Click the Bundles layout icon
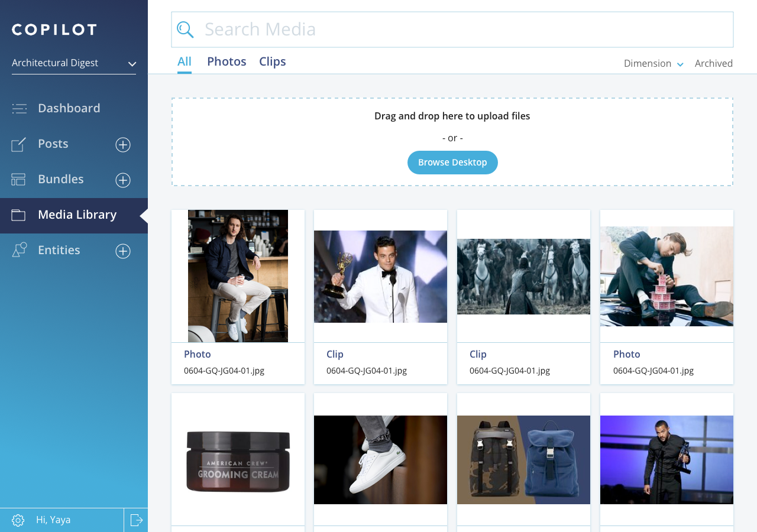Screen dimensions: 757x532 pyautogui.click(x=18, y=180)
